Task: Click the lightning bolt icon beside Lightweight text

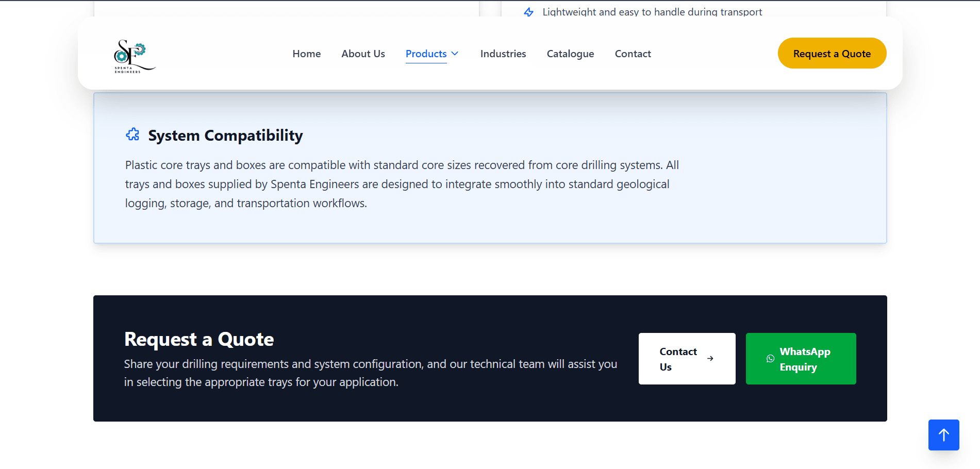Action: tap(528, 12)
